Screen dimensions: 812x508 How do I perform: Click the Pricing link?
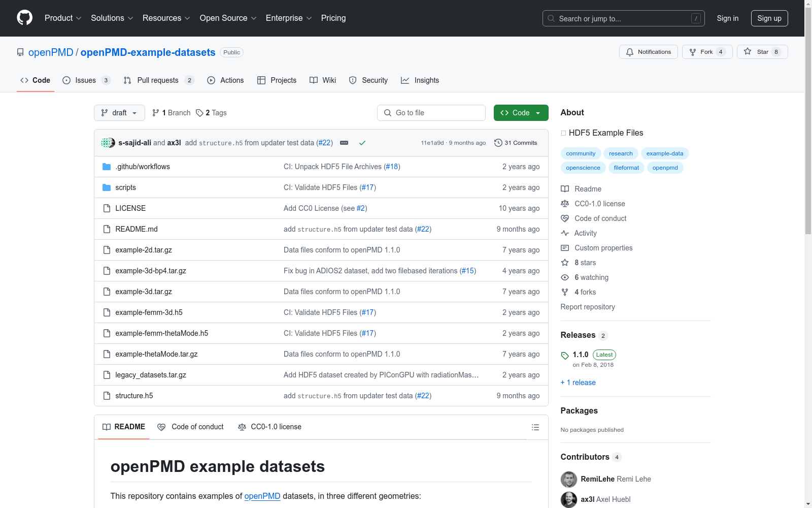[333, 18]
